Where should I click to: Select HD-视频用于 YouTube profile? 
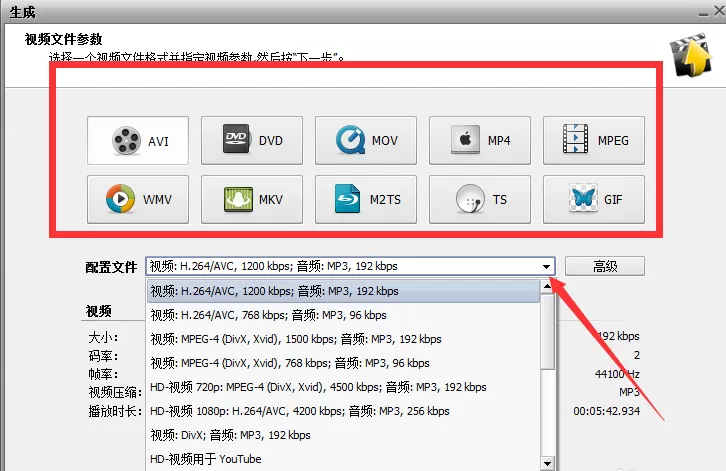click(343, 459)
